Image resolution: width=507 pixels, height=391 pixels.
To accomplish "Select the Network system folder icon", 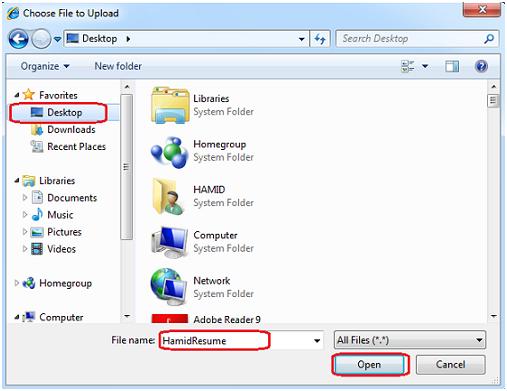I will (x=169, y=287).
